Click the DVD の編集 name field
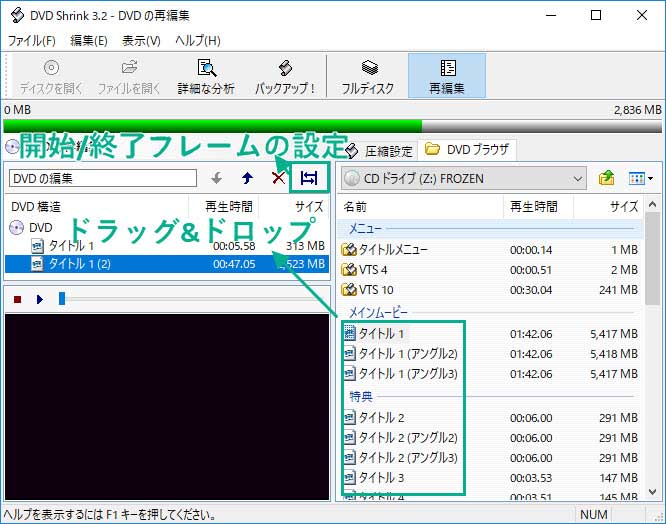The width and height of the screenshot is (666, 524). point(102,178)
